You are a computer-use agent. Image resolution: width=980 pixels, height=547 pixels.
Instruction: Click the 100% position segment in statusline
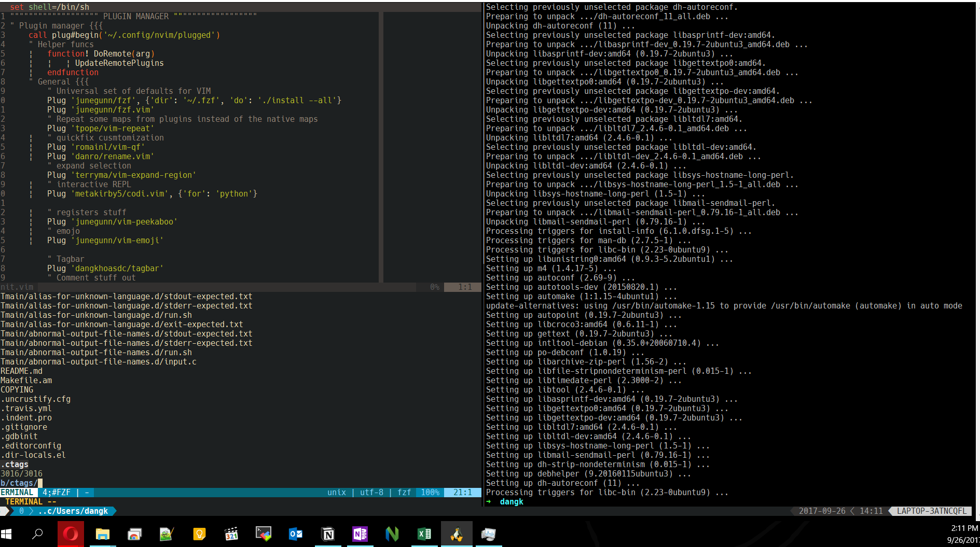(x=430, y=493)
